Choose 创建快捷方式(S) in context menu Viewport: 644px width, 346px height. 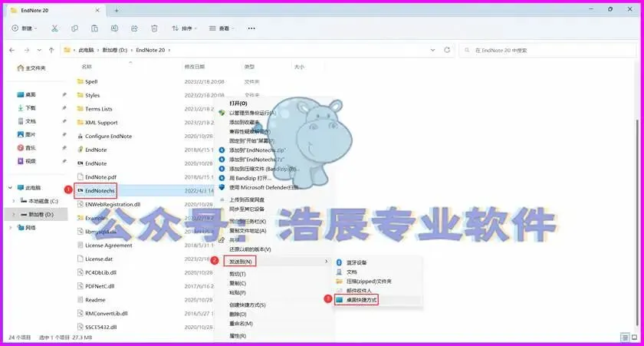tap(247, 305)
